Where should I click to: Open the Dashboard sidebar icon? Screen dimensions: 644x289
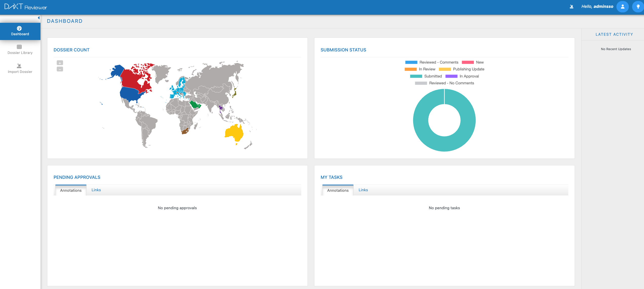coord(19,28)
